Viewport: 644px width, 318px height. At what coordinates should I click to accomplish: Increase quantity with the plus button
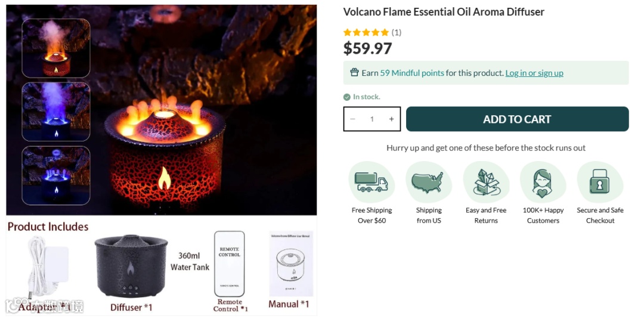(391, 119)
